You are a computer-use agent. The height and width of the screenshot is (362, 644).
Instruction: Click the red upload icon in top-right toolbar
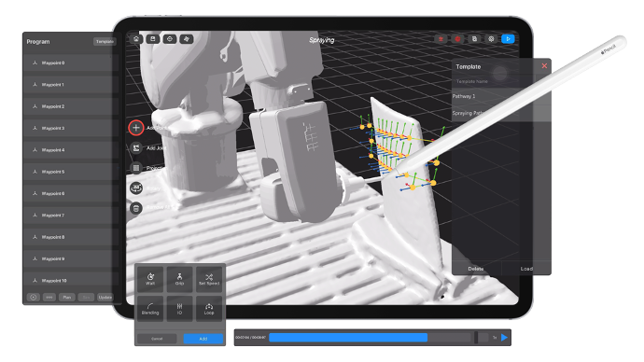tap(441, 39)
